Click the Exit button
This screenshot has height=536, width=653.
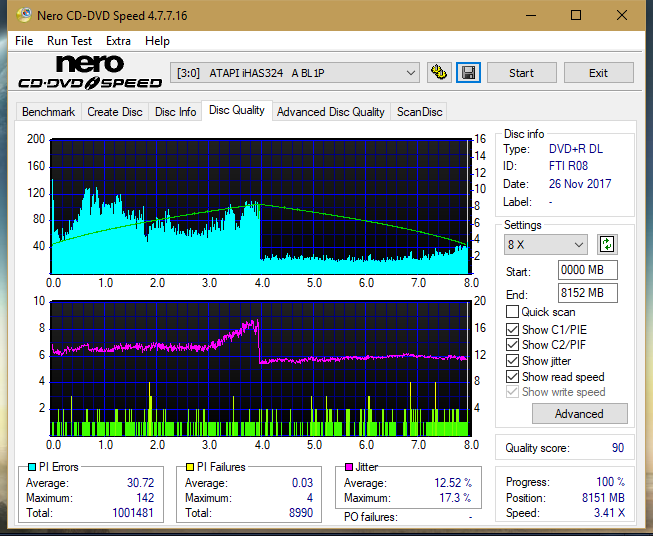point(598,73)
